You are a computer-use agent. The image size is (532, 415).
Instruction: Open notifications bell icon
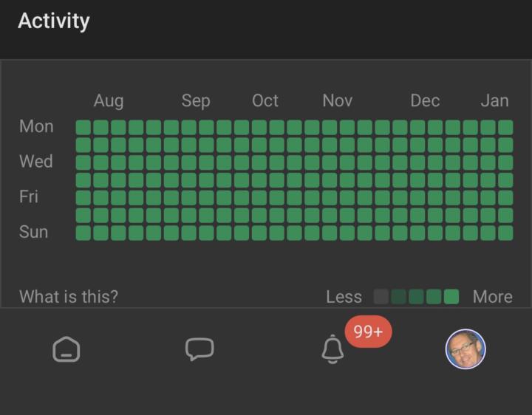point(332,349)
